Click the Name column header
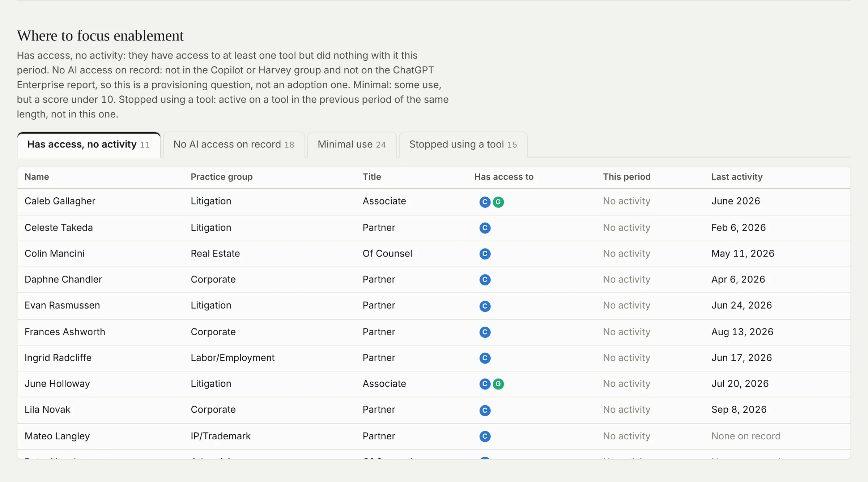The height and width of the screenshot is (482, 868). point(37,177)
